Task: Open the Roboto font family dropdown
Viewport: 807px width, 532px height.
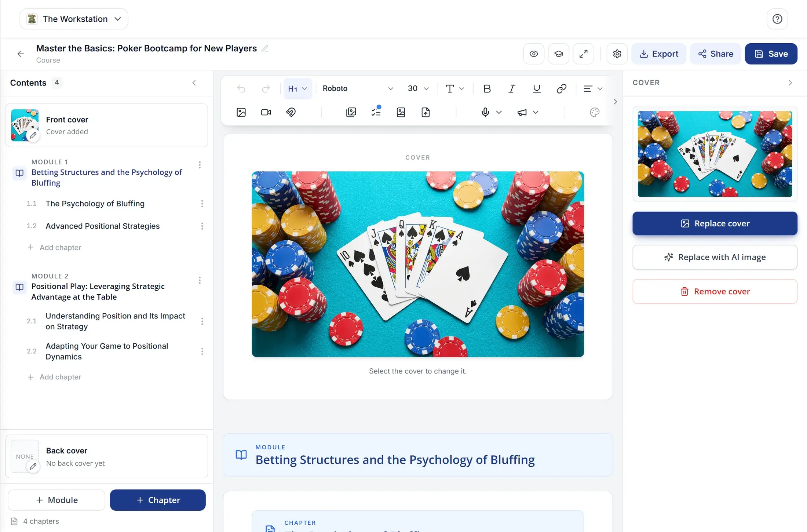Action: pyautogui.click(x=358, y=88)
